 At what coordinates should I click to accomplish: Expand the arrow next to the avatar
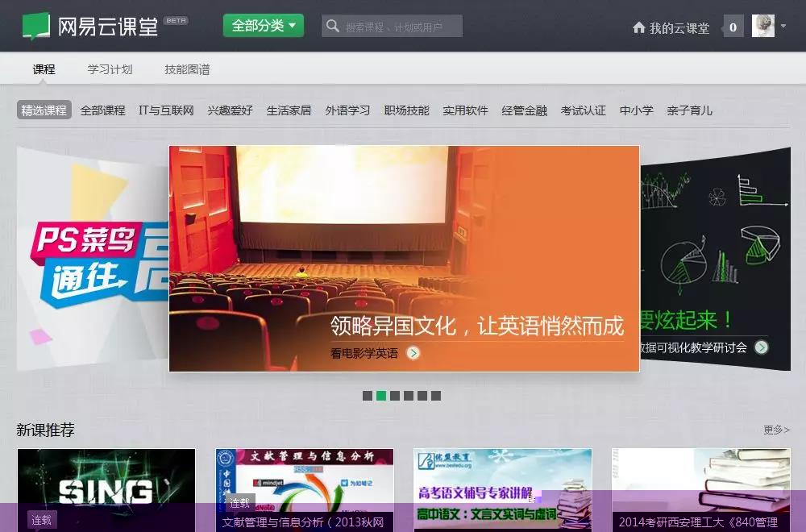[x=783, y=26]
